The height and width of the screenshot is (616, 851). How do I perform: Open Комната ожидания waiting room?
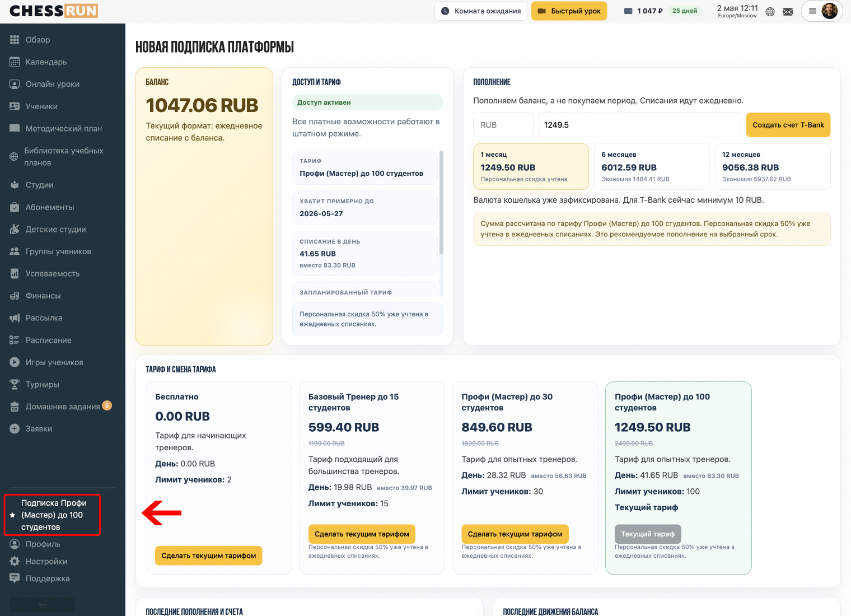481,11
